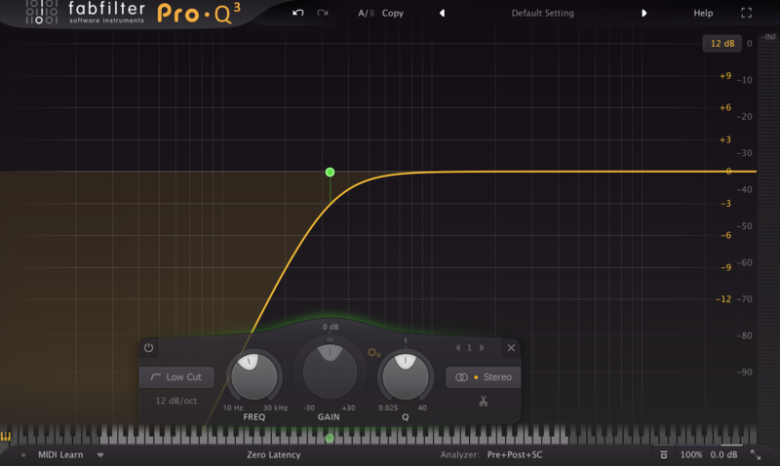Image resolution: width=780 pixels, height=466 pixels.
Task: Click the band 1 dot on piano strip
Action: [329, 438]
